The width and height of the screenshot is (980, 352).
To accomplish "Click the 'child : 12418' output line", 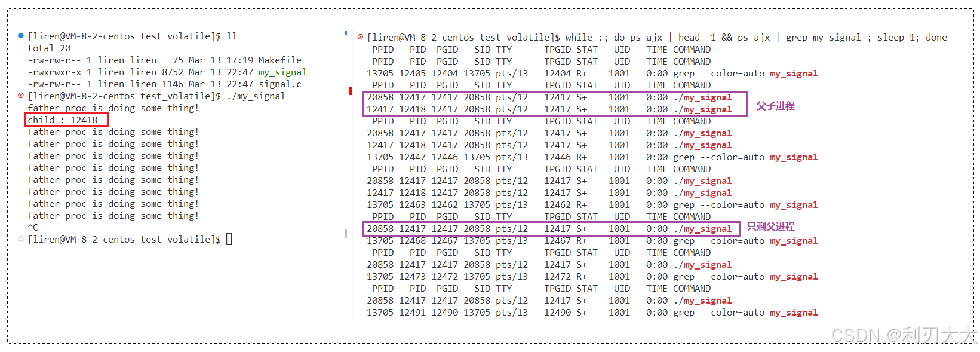I will pyautogui.click(x=63, y=120).
